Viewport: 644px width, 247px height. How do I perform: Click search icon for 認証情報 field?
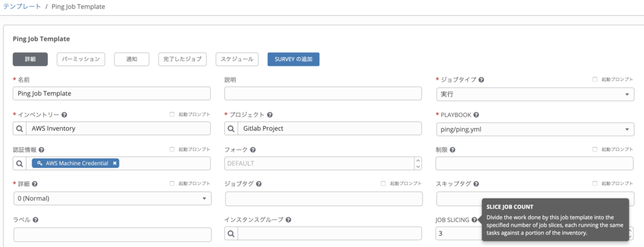[x=19, y=163]
